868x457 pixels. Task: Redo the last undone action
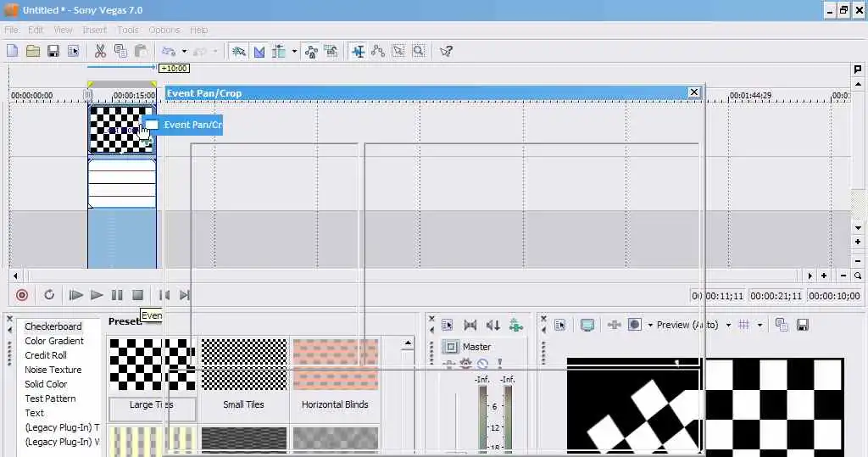pyautogui.click(x=200, y=52)
